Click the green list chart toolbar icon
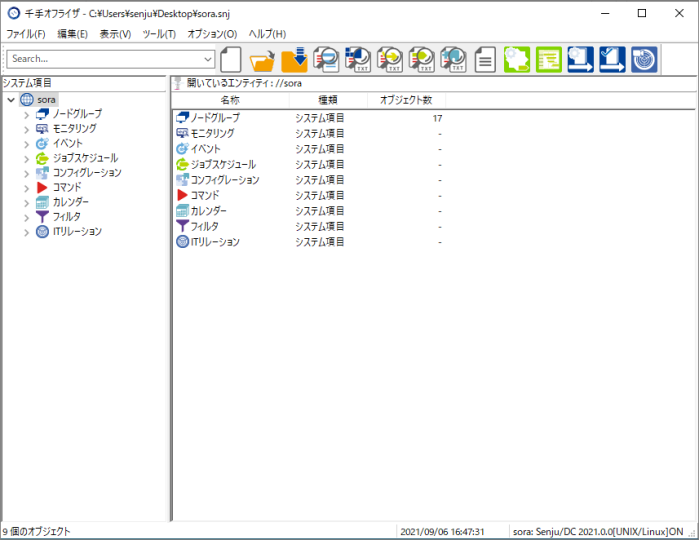 549,59
